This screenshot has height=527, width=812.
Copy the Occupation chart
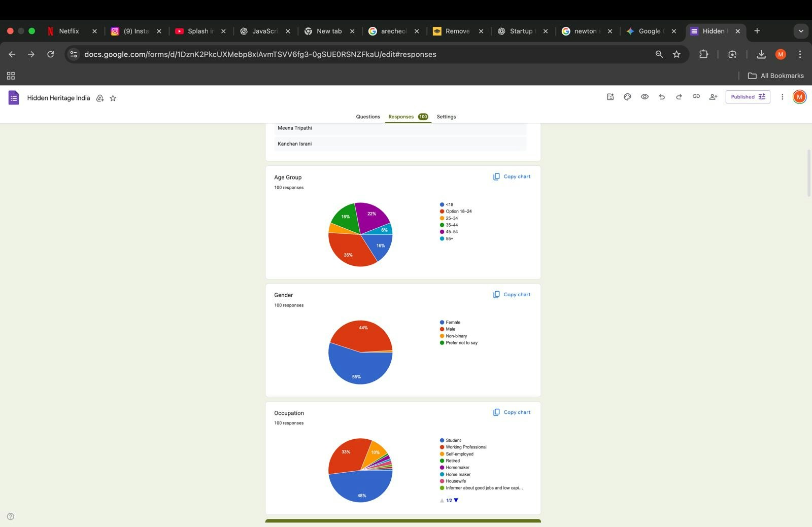[x=512, y=412]
